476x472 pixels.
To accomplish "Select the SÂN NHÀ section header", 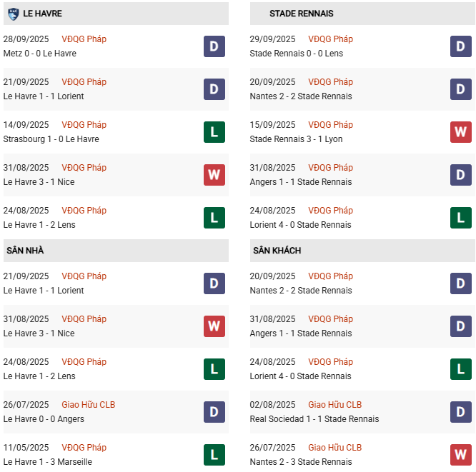I will (x=25, y=251).
